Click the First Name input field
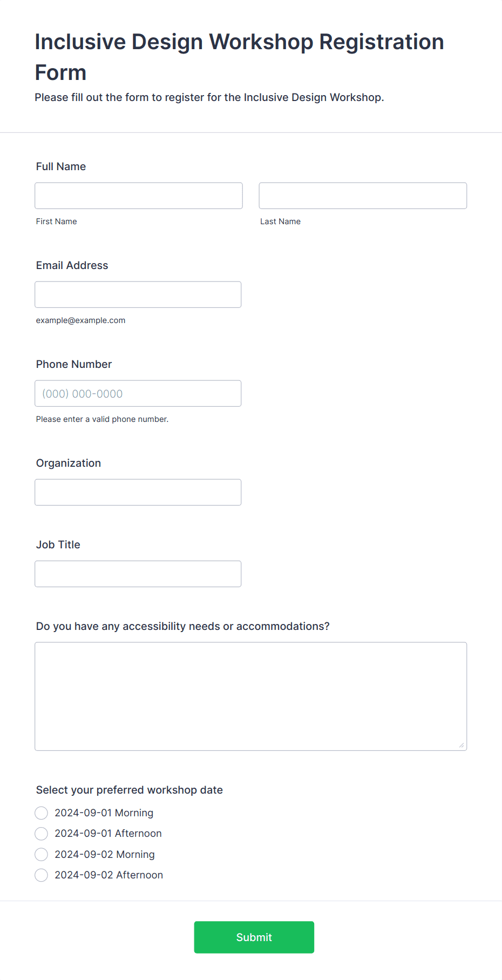The width and height of the screenshot is (502, 980). click(x=139, y=196)
